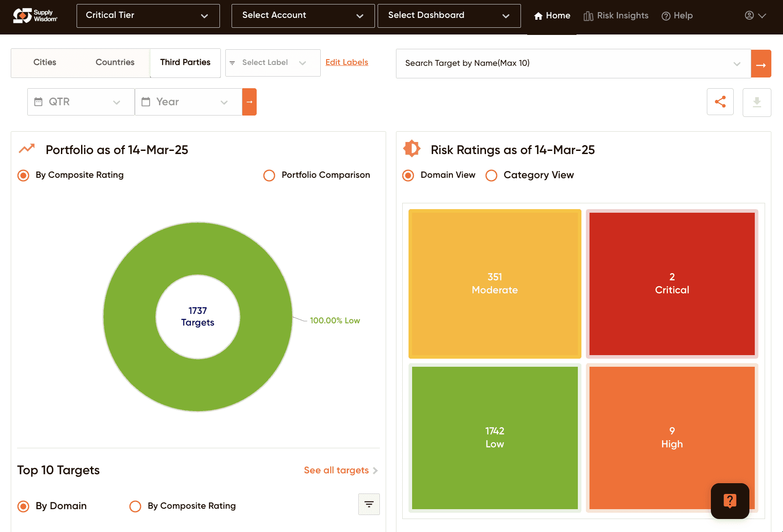
Task: Select the Portfolio Comparison radio button
Action: pyautogui.click(x=269, y=175)
